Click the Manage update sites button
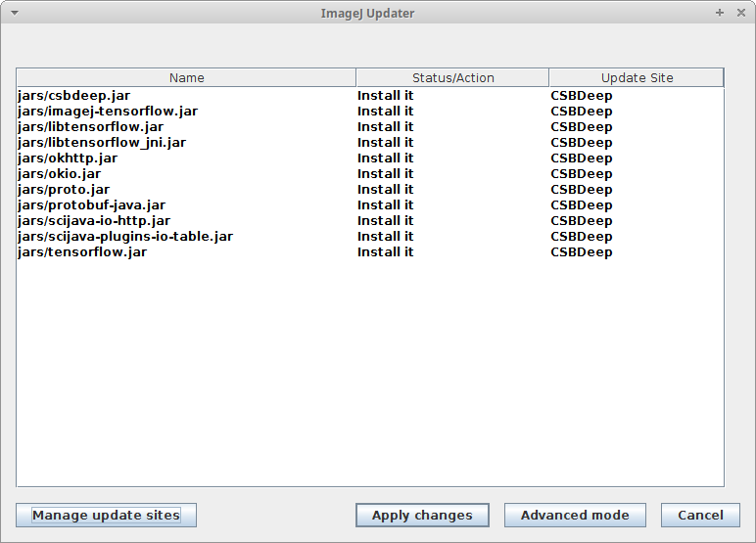This screenshot has width=756, height=543. click(x=106, y=515)
